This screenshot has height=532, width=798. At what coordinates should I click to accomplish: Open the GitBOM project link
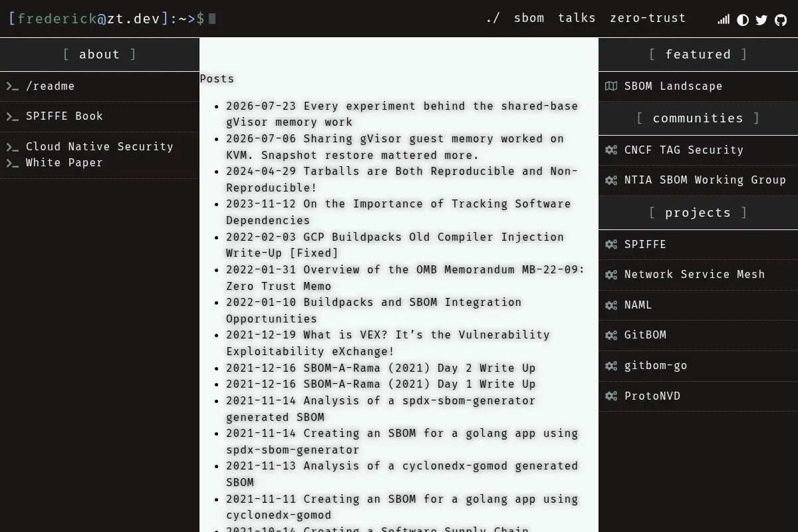coord(645,335)
